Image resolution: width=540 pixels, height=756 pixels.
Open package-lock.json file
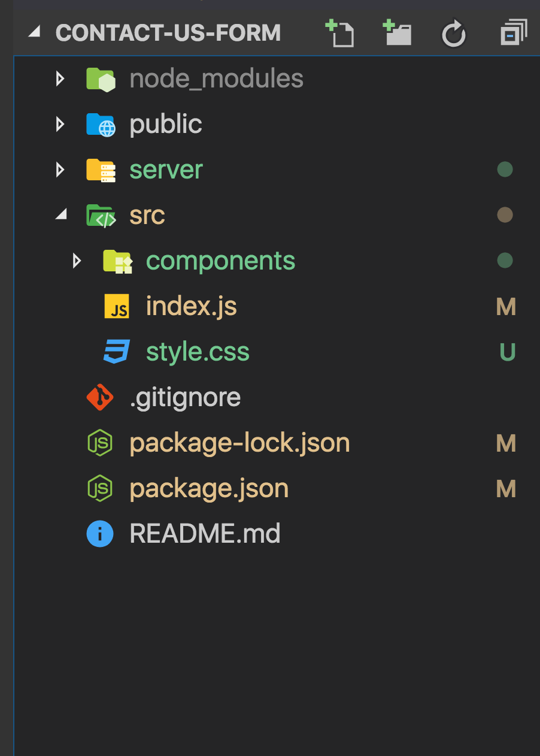pyautogui.click(x=239, y=443)
